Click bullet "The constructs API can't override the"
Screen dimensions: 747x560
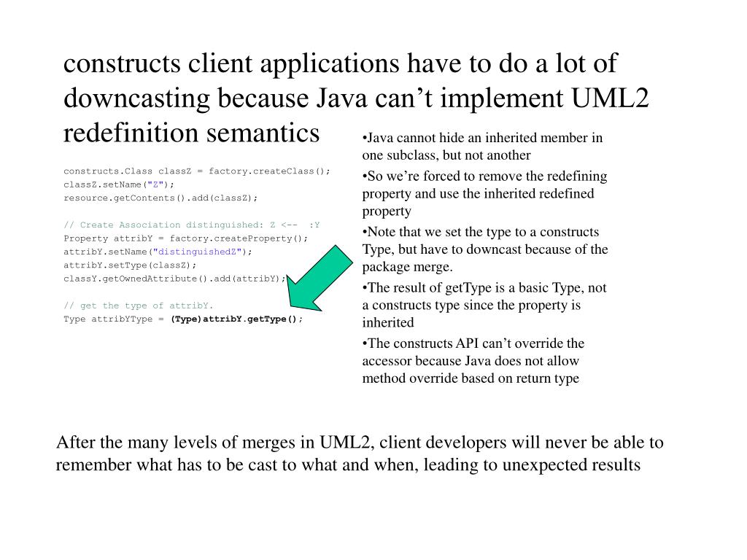click(473, 343)
